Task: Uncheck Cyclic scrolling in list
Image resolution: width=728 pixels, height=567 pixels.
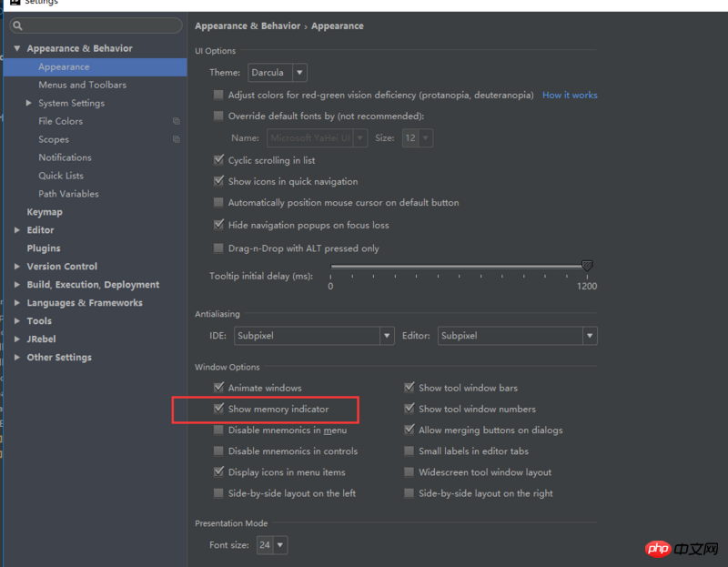Action: click(218, 160)
